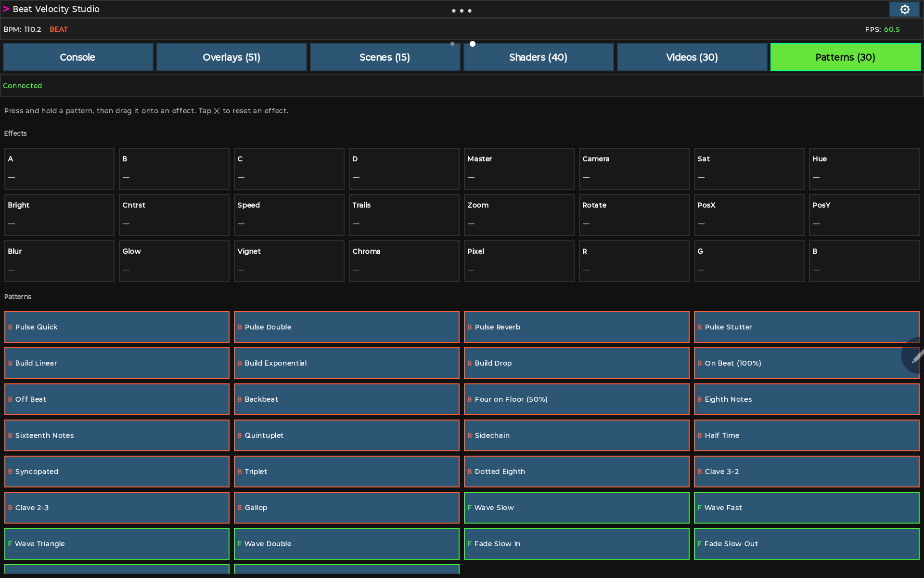Viewport: 924px width, 578px height.
Task: Select the Wave Slow pattern
Action: [x=577, y=508]
